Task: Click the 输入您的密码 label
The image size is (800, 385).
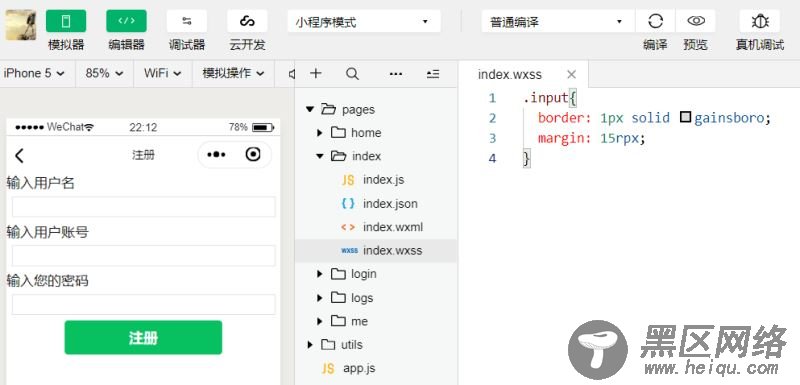Action: pyautogui.click(x=47, y=280)
